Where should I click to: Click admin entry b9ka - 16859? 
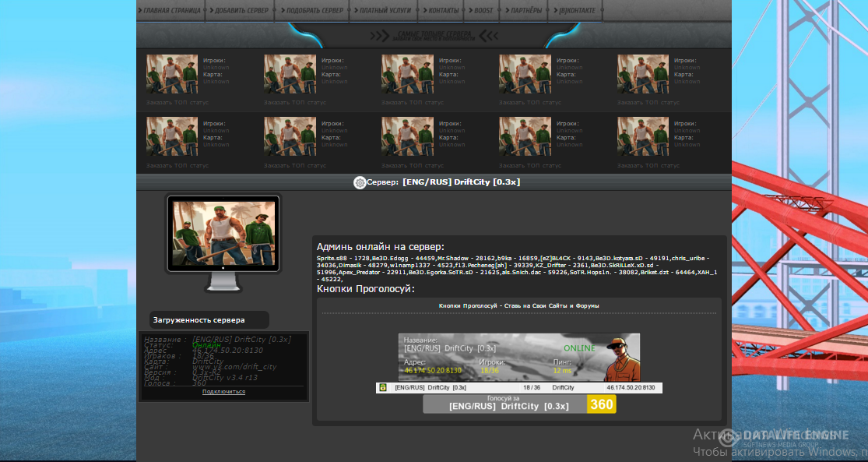point(518,258)
